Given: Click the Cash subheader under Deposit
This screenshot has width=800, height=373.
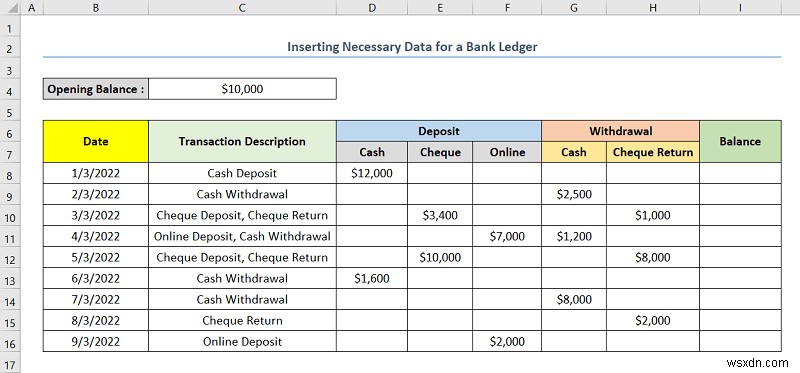Looking at the screenshot, I should coord(372,152).
